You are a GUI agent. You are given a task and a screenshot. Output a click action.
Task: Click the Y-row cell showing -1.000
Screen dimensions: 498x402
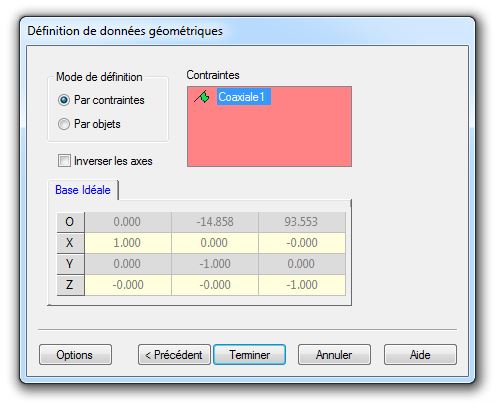(215, 264)
